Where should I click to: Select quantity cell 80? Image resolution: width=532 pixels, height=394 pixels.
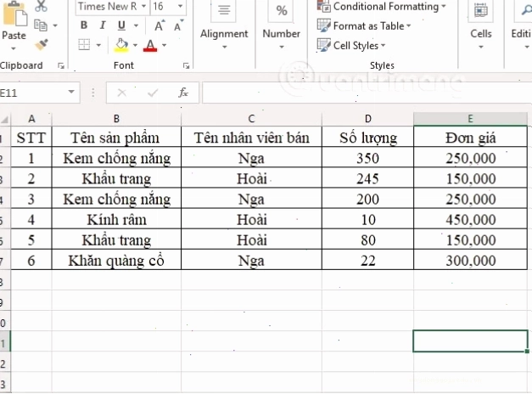367,239
